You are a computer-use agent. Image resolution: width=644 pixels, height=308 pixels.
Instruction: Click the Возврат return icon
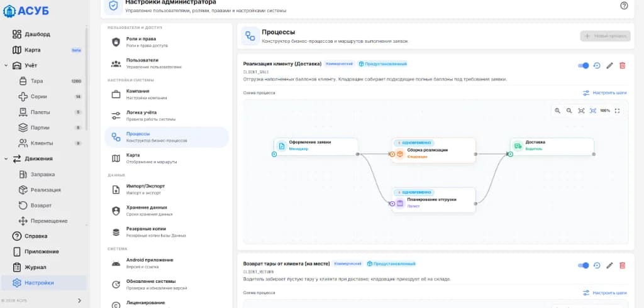pos(23,206)
